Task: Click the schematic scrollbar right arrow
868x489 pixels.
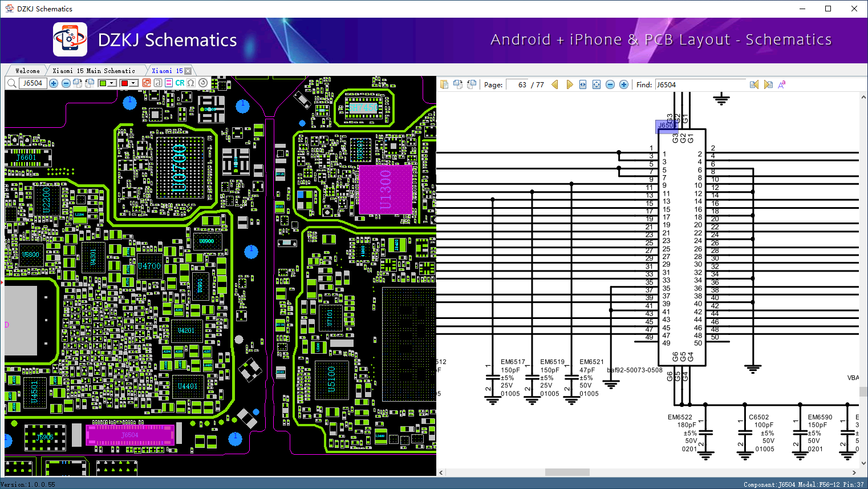Action: tap(854, 472)
